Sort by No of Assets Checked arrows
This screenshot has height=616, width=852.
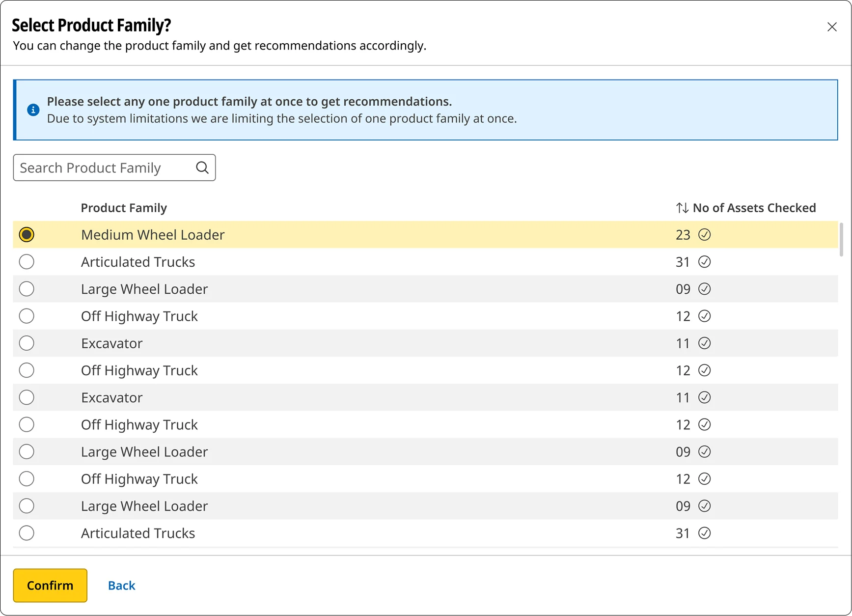point(682,208)
